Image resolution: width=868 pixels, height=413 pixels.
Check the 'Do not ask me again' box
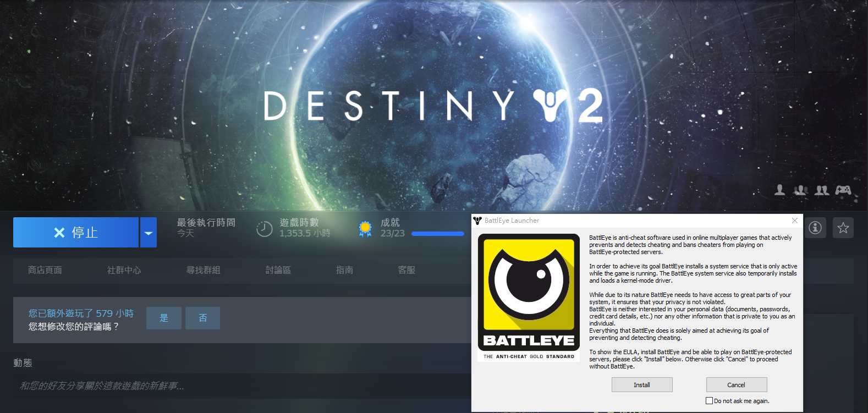(x=710, y=401)
